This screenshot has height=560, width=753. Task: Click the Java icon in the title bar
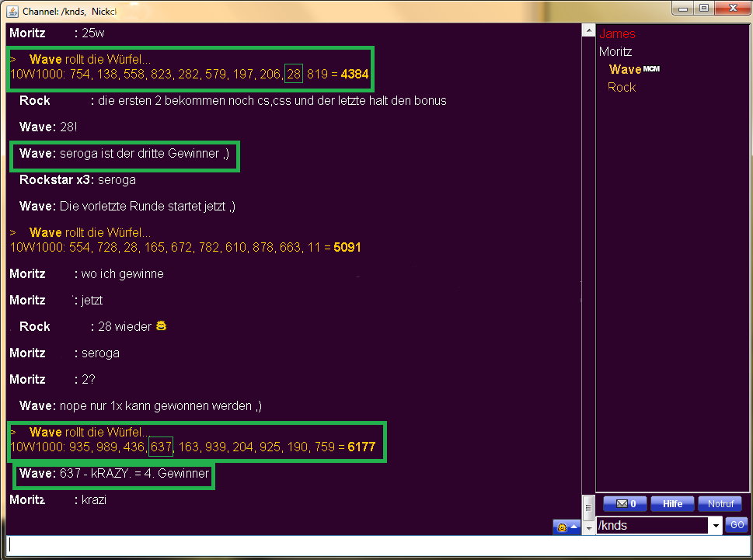point(12,11)
